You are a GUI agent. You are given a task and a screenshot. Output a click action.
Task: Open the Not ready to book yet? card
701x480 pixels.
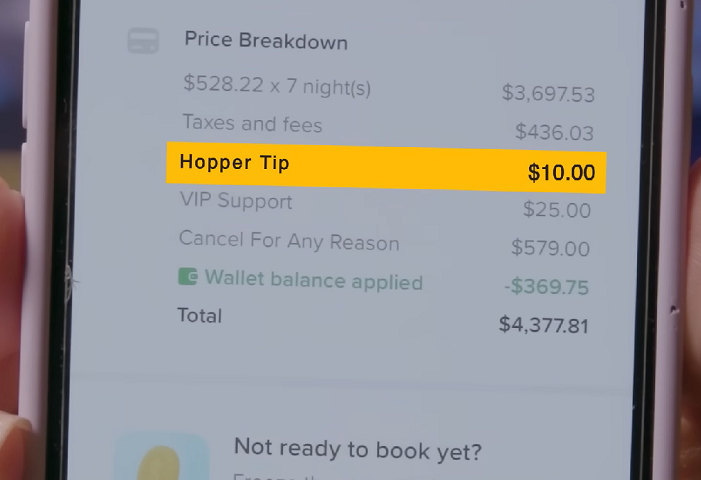pyautogui.click(x=357, y=452)
